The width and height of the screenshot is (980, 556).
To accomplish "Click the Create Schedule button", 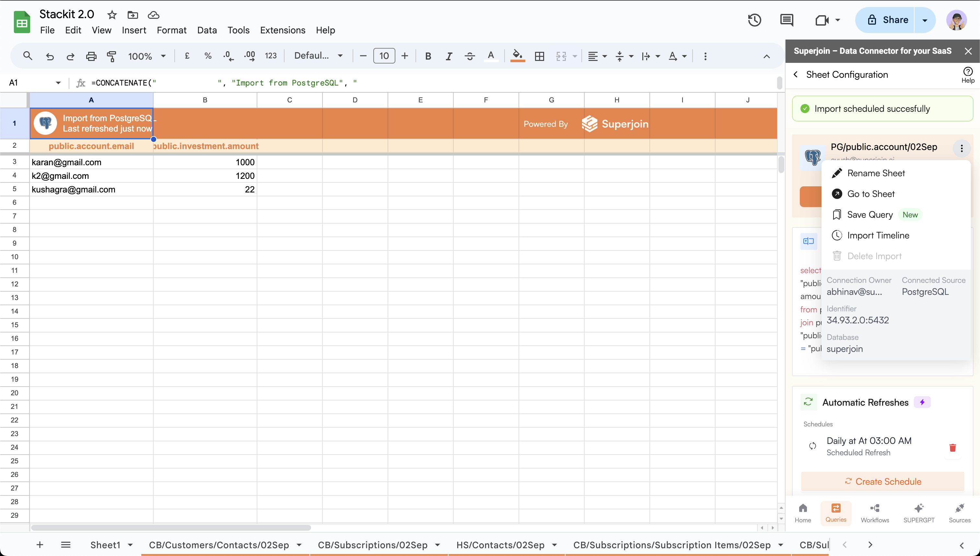I will tap(882, 481).
